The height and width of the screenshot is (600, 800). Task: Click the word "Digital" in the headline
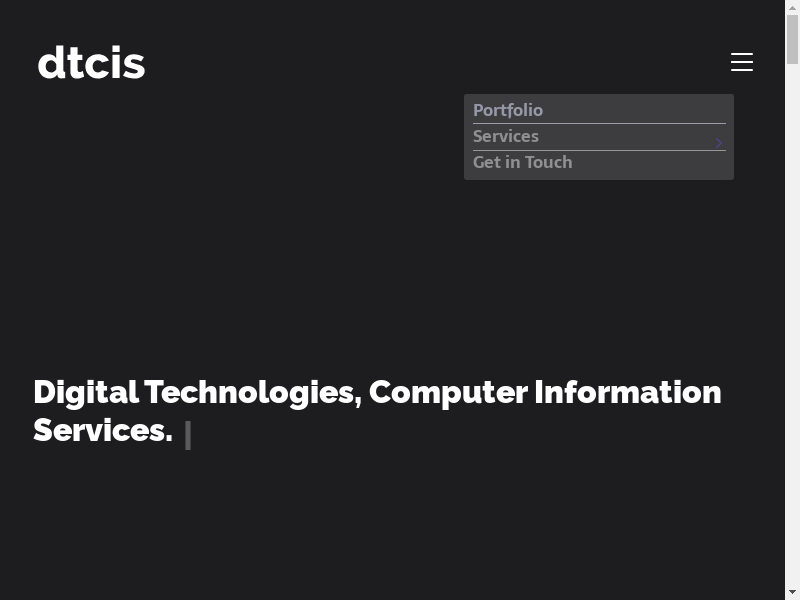[x=85, y=392]
